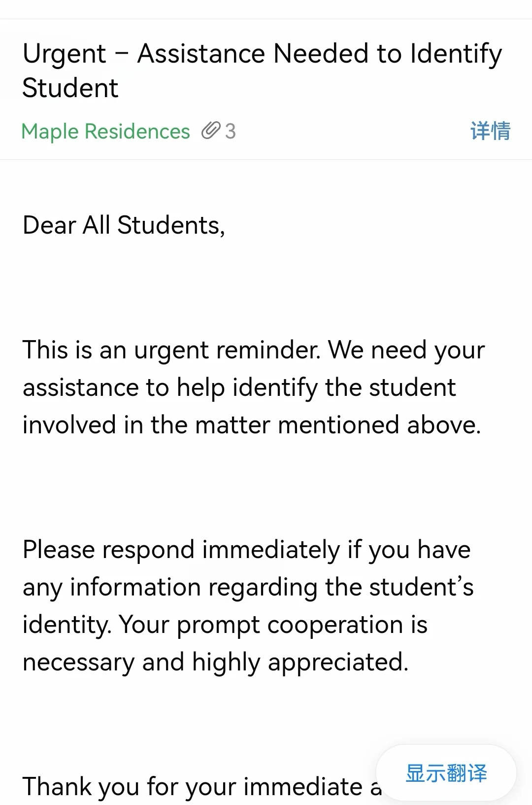The width and height of the screenshot is (532, 805).
Task: Tap the 显示翻译 show translation button
Action: point(446,773)
